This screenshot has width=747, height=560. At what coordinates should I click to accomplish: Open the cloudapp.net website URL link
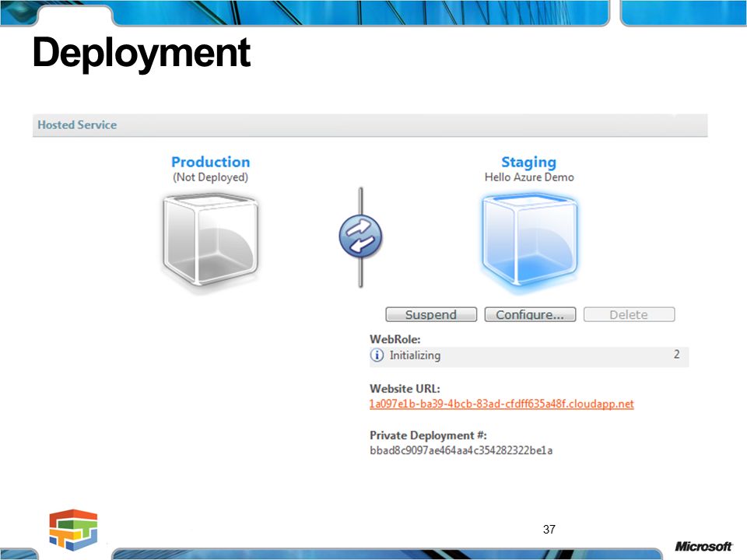(x=502, y=404)
